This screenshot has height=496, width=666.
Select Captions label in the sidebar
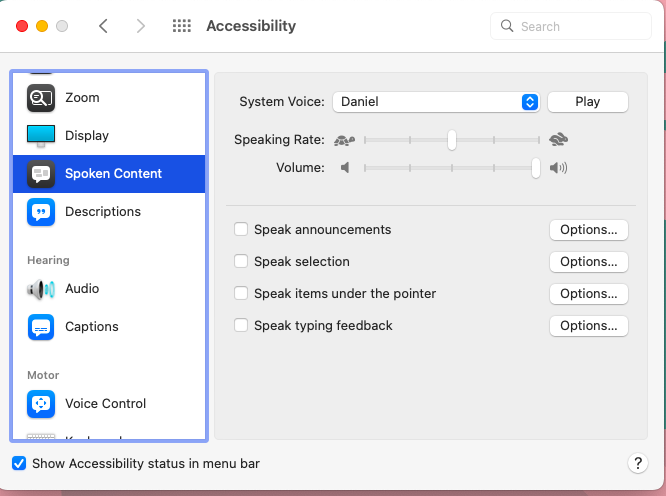[92, 327]
